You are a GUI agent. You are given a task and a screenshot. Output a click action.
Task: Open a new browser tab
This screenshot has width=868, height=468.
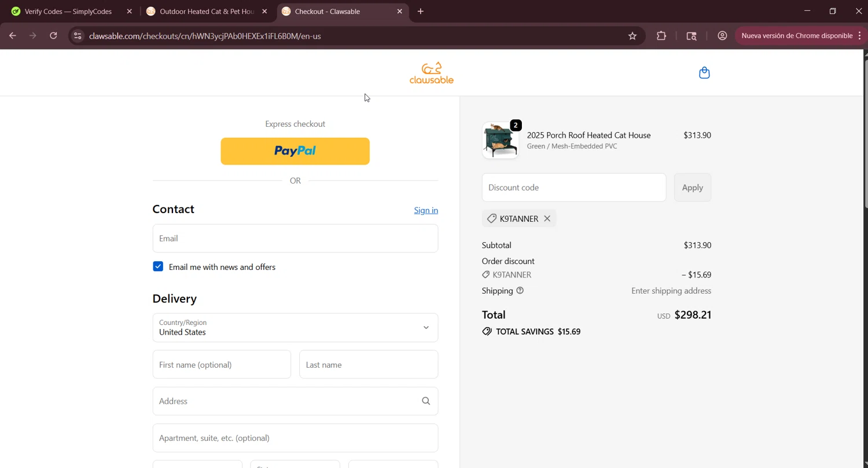tap(421, 12)
